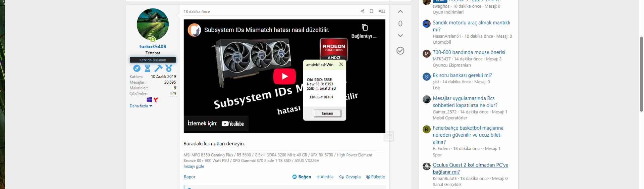644x189 pixels.
Task: Click the hourglass badge icon
Action: point(148,68)
